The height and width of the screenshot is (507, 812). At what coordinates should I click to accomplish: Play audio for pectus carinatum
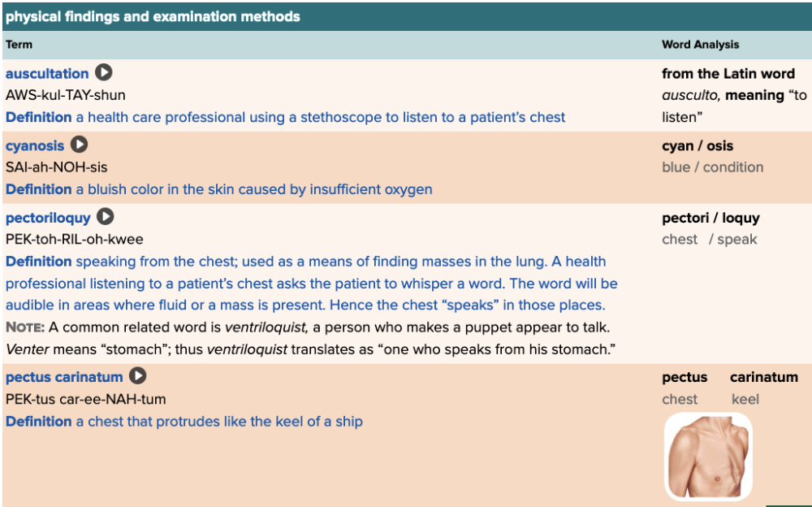[x=138, y=376]
